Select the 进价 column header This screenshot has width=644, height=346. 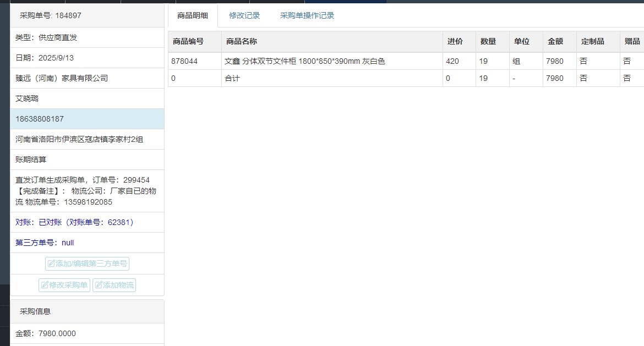455,42
